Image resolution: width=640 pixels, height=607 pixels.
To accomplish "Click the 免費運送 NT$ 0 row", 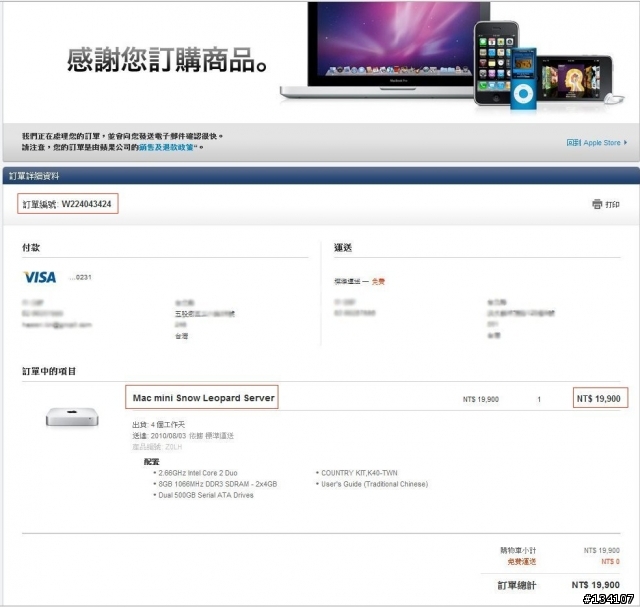I will click(x=563, y=562).
